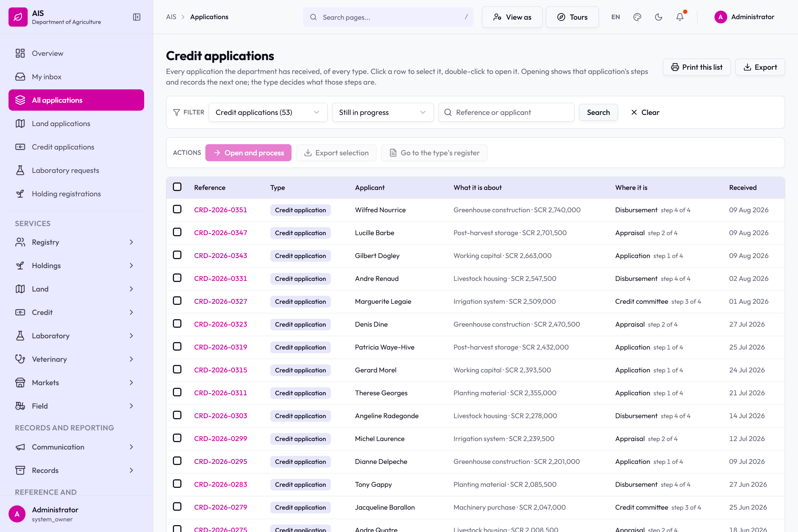
Task: Open Overview from the sidebar
Action: (x=76, y=53)
